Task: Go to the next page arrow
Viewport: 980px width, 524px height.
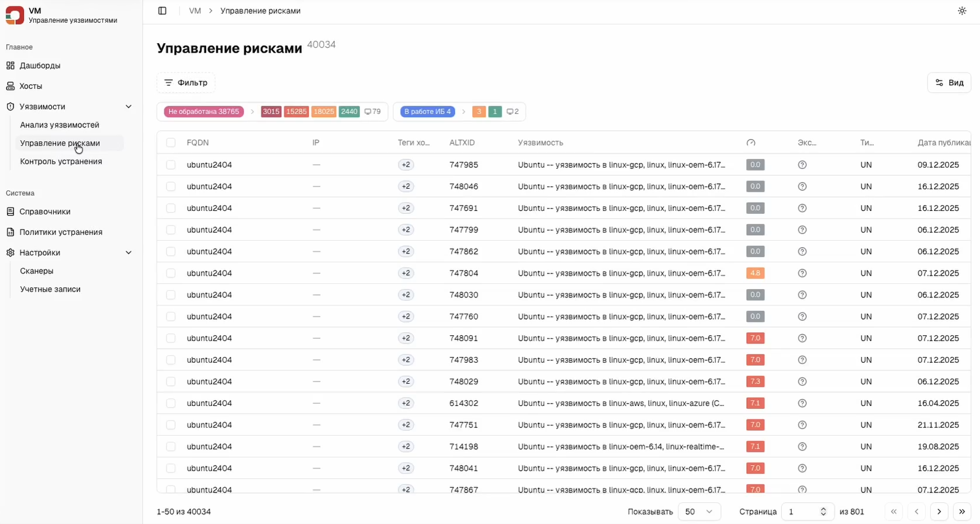Action: click(939, 512)
